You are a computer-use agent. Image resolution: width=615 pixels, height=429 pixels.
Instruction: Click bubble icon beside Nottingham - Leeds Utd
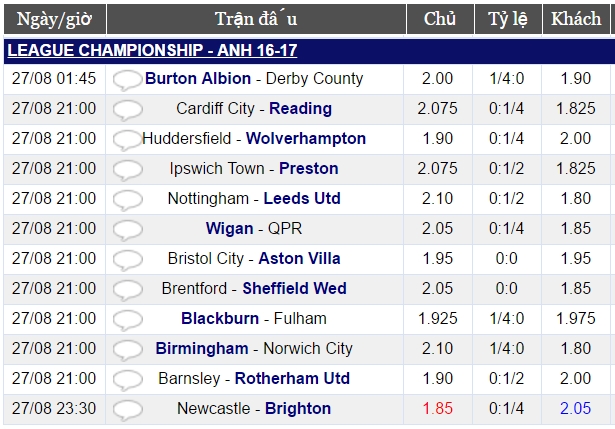tap(127, 200)
